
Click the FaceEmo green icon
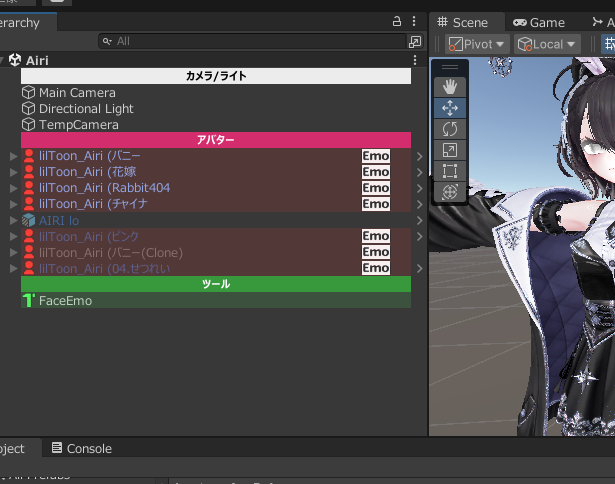pyautogui.click(x=28, y=300)
